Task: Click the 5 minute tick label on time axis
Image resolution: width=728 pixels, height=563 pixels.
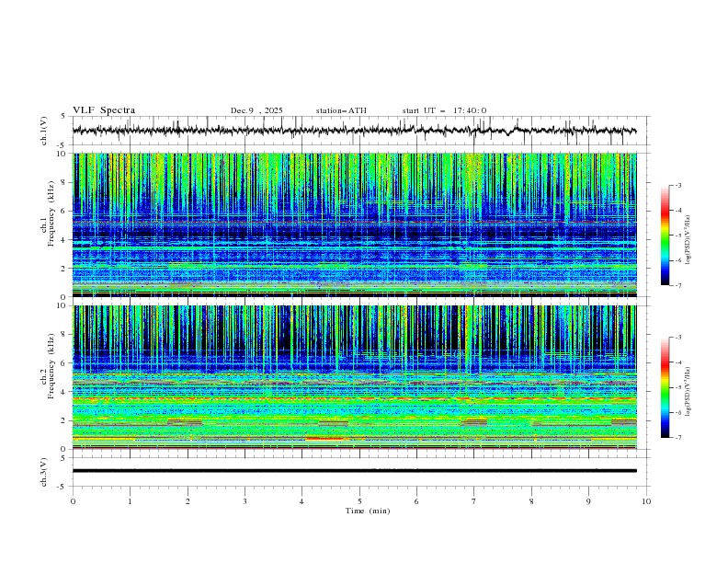Action: point(359,500)
